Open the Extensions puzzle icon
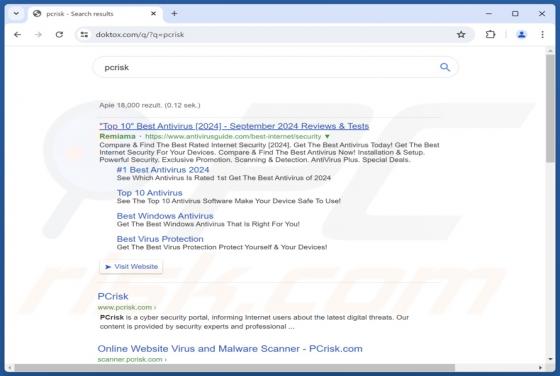The width and height of the screenshot is (560, 376). (x=490, y=35)
